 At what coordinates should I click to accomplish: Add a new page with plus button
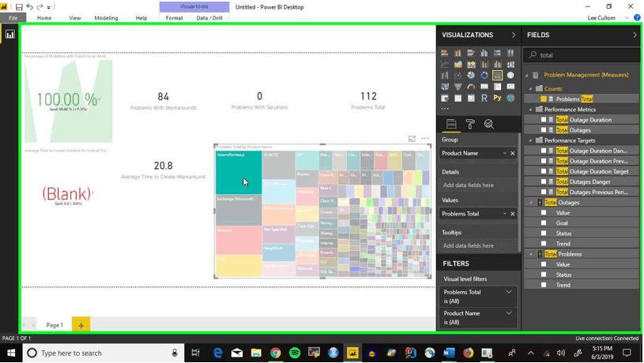click(x=81, y=325)
